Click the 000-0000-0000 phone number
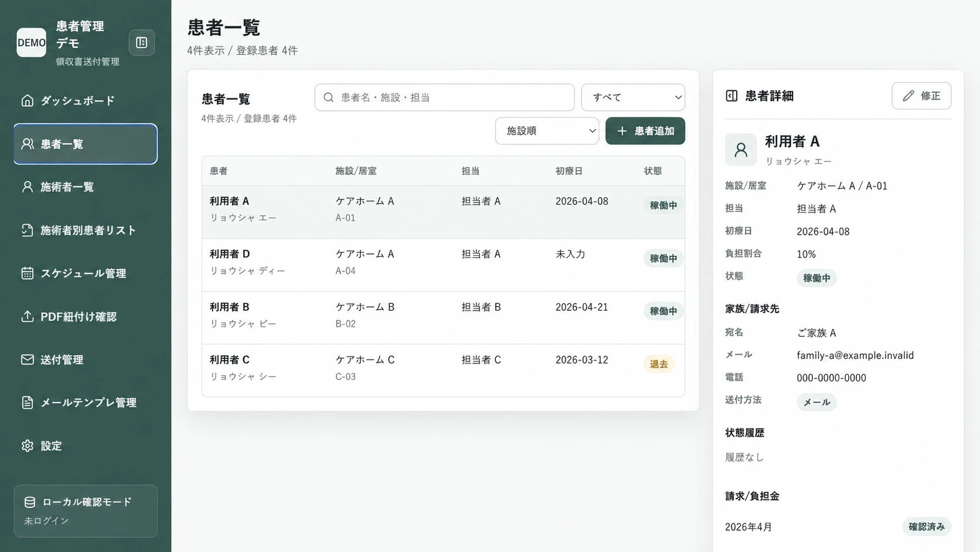Image resolution: width=980 pixels, height=552 pixels. click(831, 378)
